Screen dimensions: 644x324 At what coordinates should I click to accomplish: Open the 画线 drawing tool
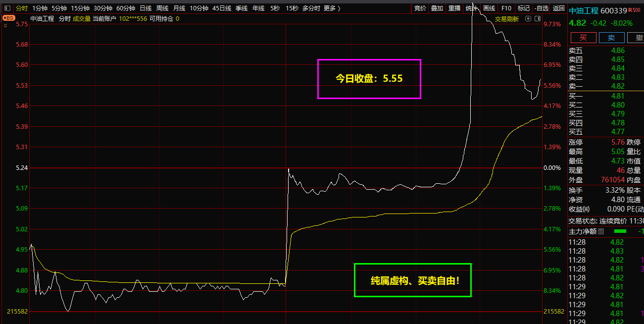click(489, 8)
